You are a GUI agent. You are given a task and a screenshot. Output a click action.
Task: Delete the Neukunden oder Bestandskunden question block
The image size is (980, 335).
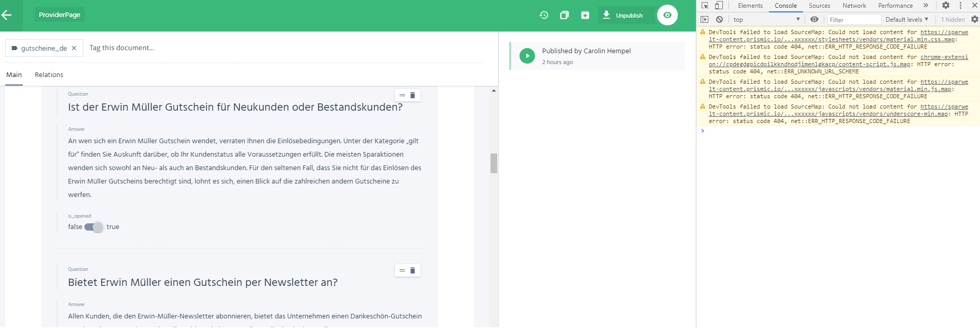413,95
